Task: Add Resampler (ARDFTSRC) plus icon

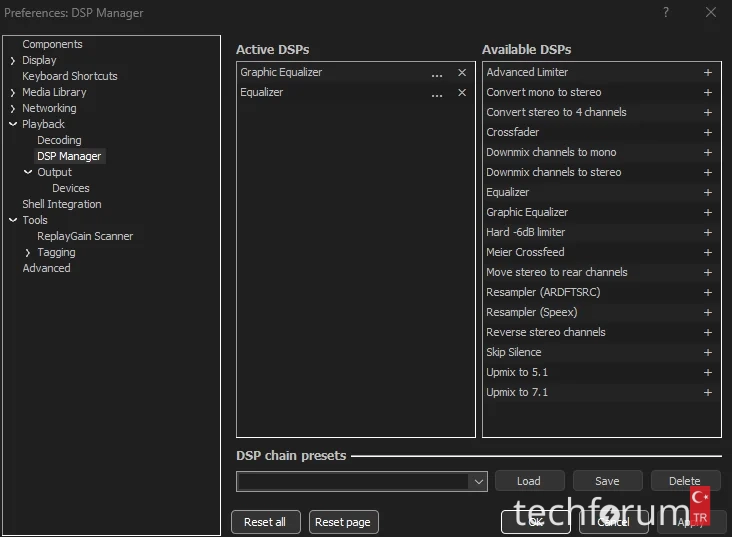Action: coord(708,292)
